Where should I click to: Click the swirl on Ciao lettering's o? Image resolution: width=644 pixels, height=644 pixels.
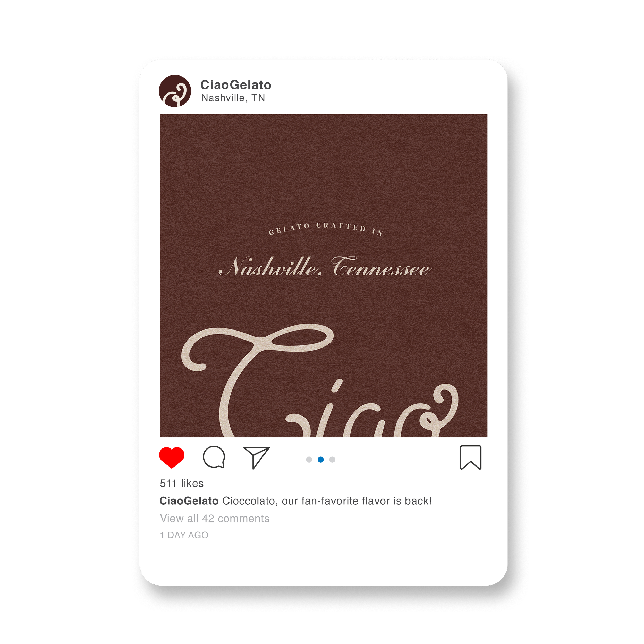click(439, 410)
